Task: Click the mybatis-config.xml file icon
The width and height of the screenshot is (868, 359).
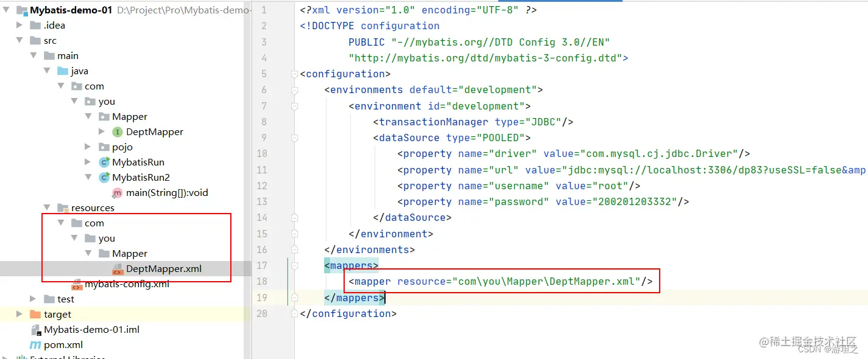Action: pos(77,285)
